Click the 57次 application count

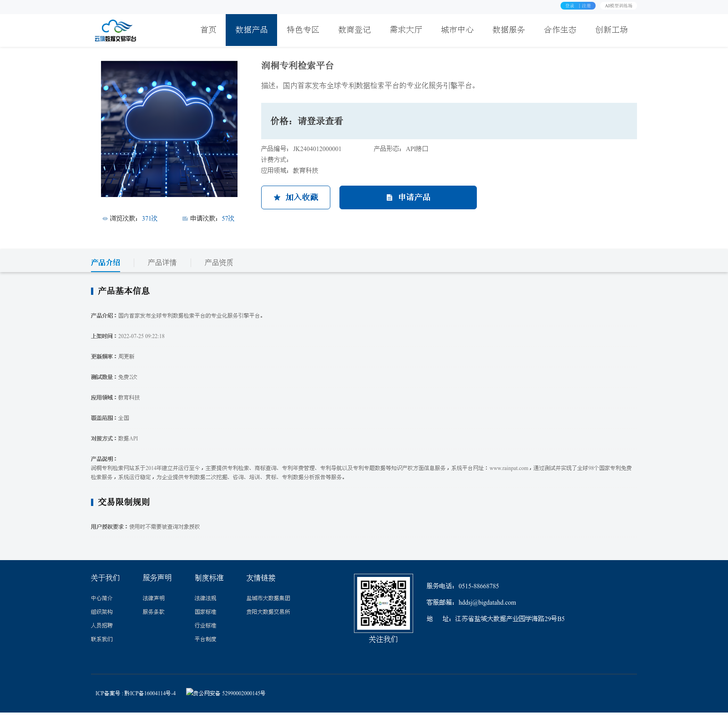click(228, 219)
